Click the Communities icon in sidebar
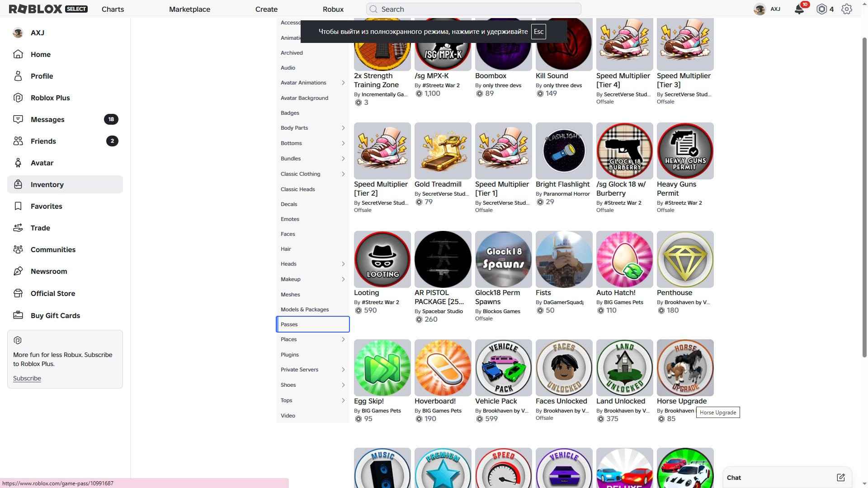868x488 pixels. coord(18,249)
